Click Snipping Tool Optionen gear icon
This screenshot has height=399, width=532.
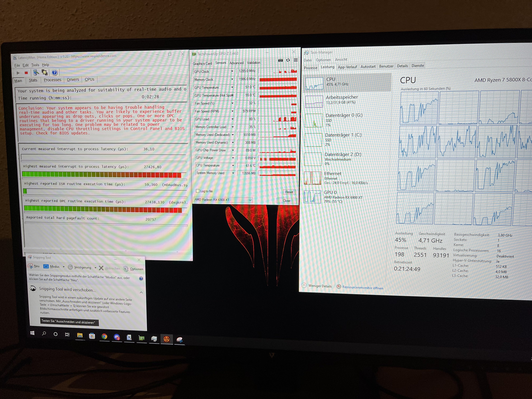point(126,268)
